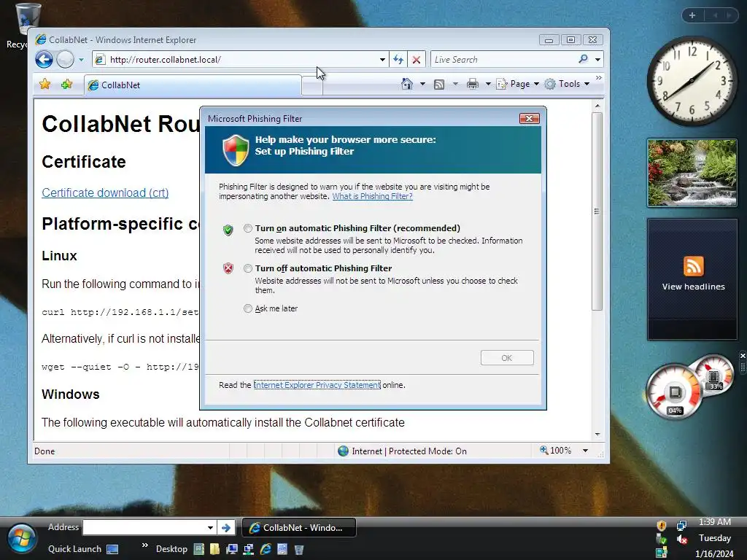747x560 pixels.
Task: Click the scroll down arrow of the page
Action: click(x=597, y=435)
